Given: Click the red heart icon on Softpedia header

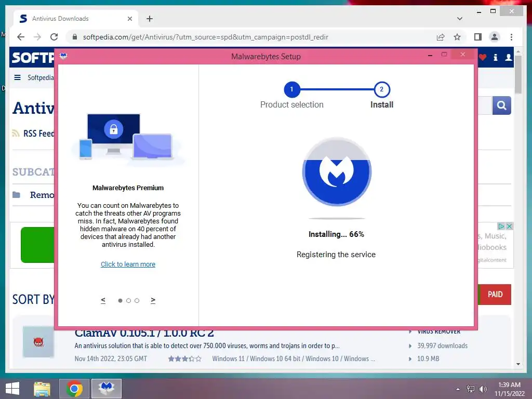Looking at the screenshot, I should [483, 57].
